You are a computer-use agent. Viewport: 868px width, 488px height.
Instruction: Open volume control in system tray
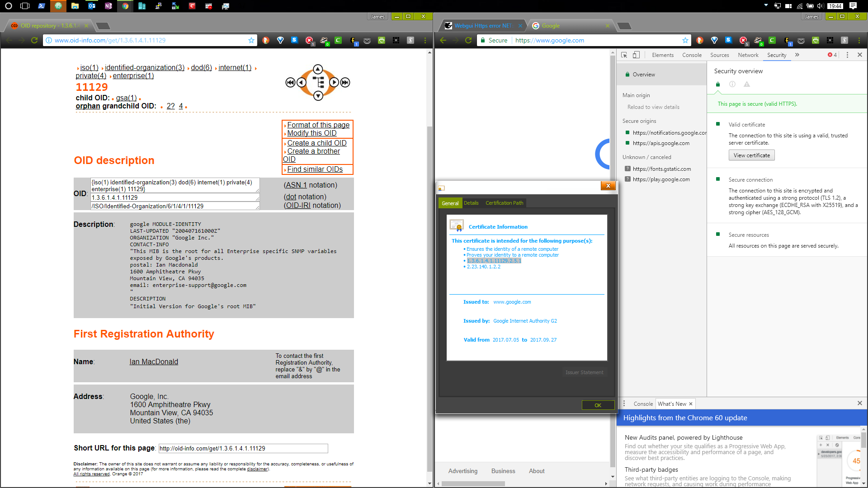coord(821,6)
